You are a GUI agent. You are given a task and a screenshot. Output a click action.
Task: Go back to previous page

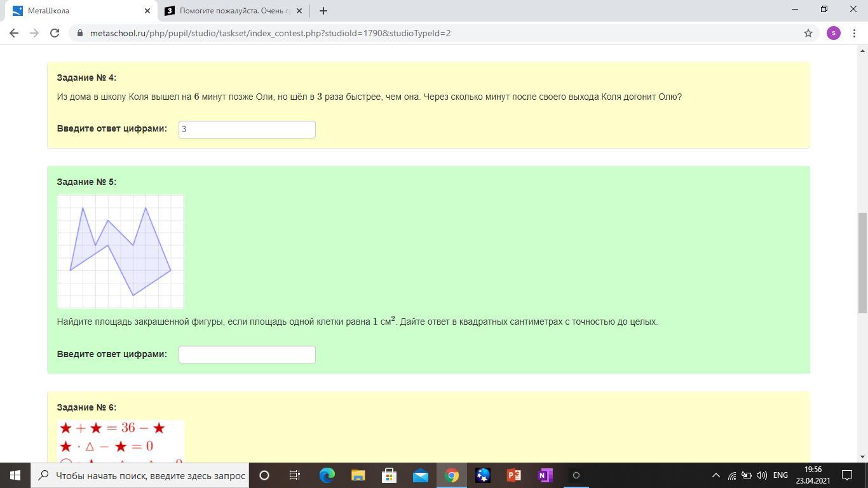tap(14, 33)
